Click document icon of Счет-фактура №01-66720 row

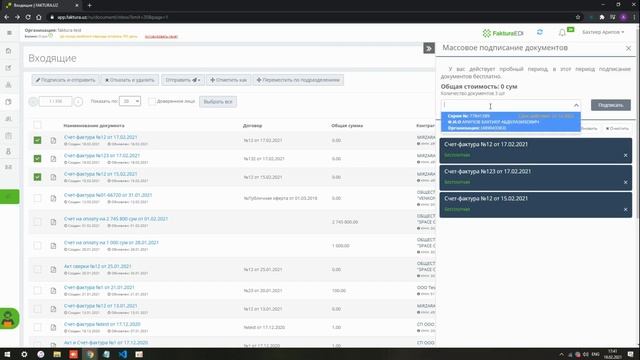pos(53,198)
